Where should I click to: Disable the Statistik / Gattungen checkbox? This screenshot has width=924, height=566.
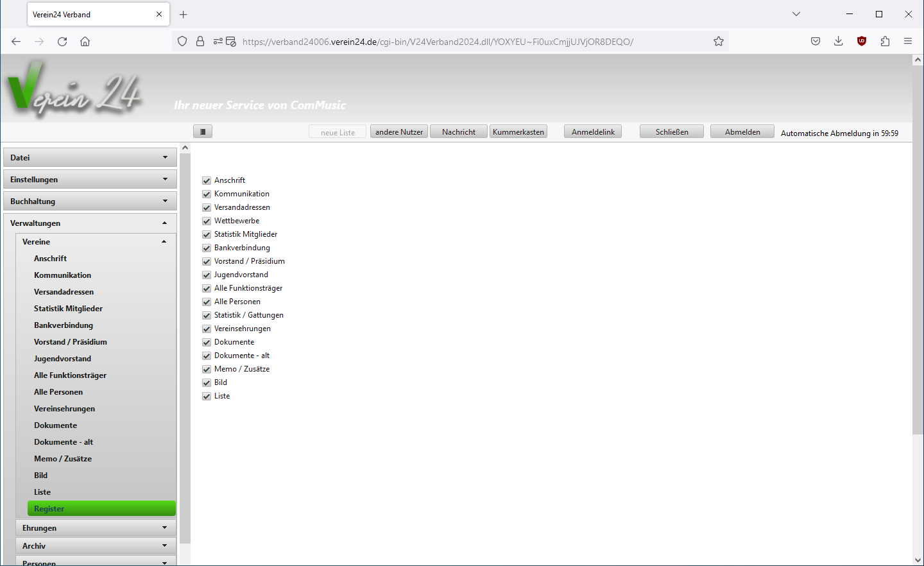(x=207, y=315)
